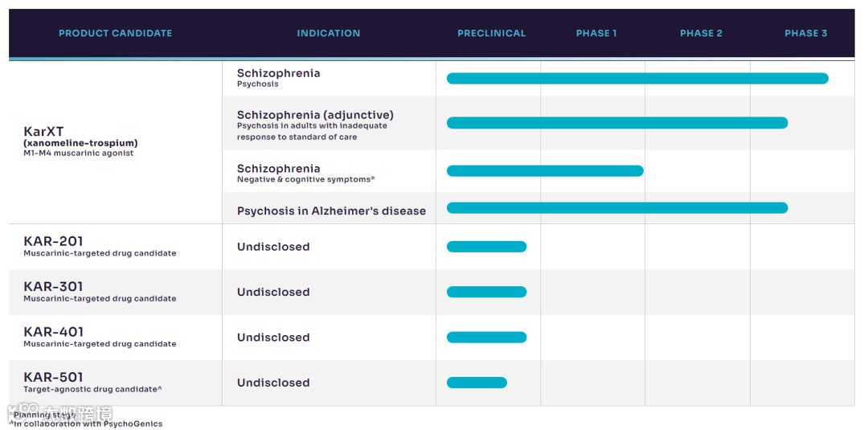
Task: Click the KAR-201 candidate title
Action: (53, 241)
